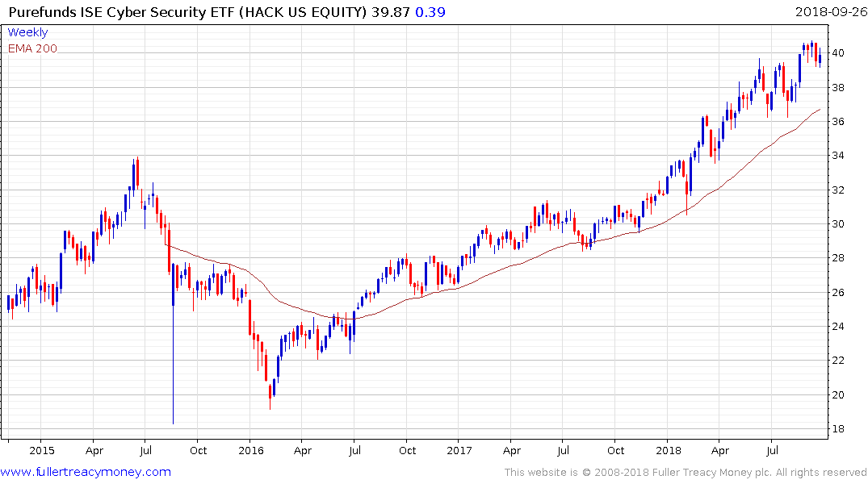This screenshot has width=868, height=484.
Task: Click the 18 price axis label
Action: click(x=837, y=428)
